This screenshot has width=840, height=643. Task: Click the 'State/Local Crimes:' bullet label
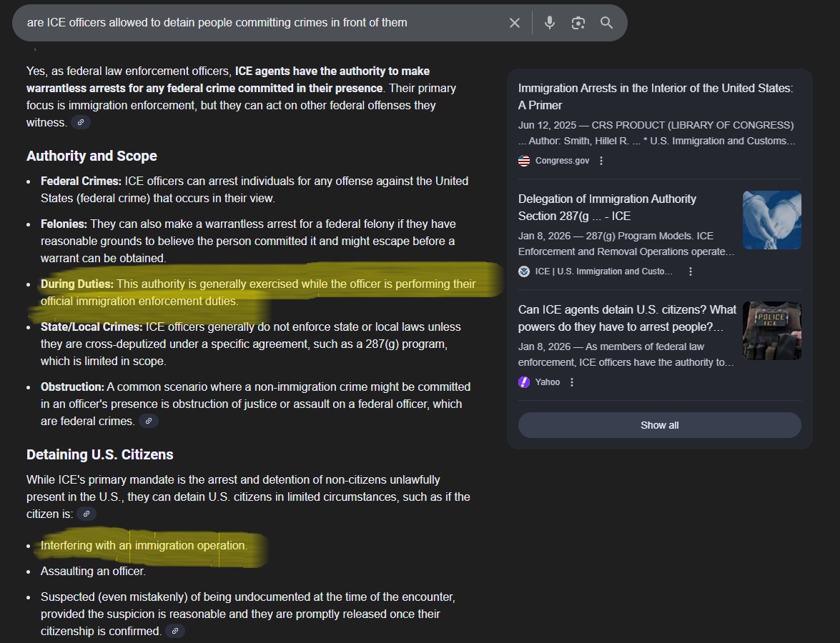coord(92,327)
